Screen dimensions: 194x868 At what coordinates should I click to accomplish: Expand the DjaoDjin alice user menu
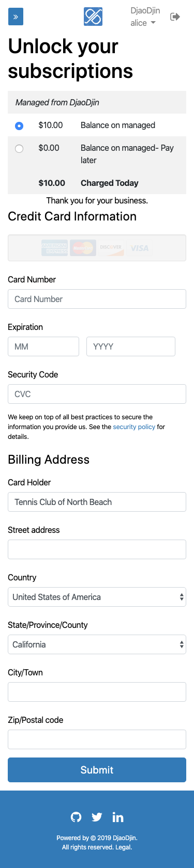coord(145,17)
